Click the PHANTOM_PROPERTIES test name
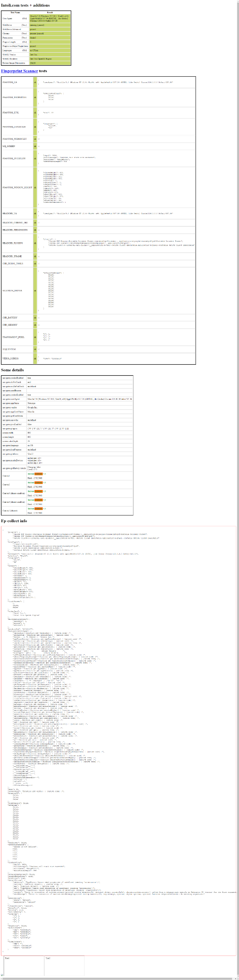 pyautogui.click(x=14, y=97)
